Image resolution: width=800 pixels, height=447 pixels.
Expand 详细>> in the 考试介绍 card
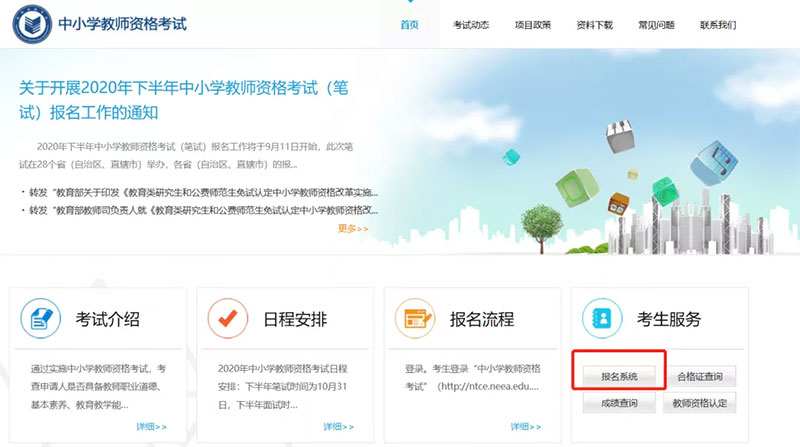(x=152, y=426)
